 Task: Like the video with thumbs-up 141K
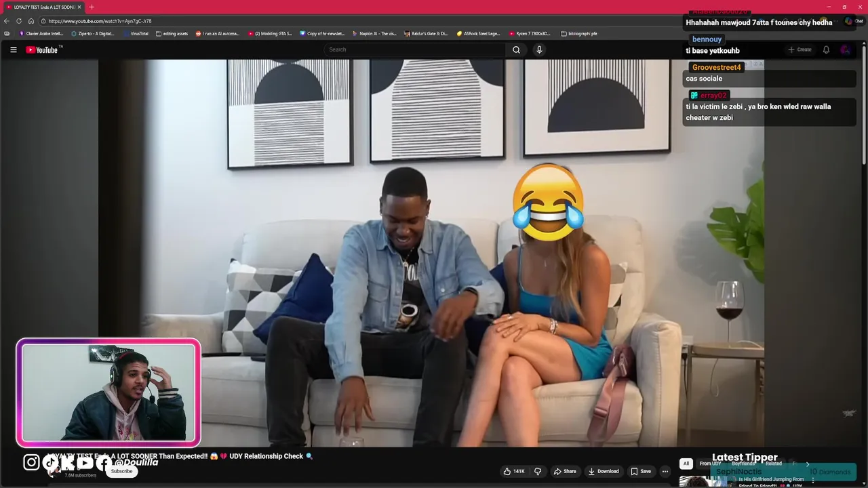point(513,471)
